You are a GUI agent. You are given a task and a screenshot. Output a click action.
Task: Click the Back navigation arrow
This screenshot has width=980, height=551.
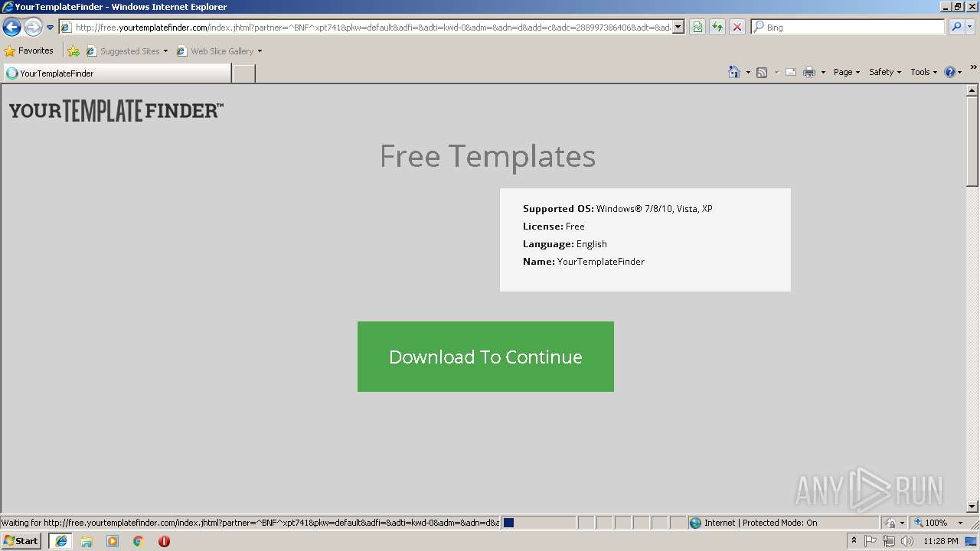pos(11,28)
